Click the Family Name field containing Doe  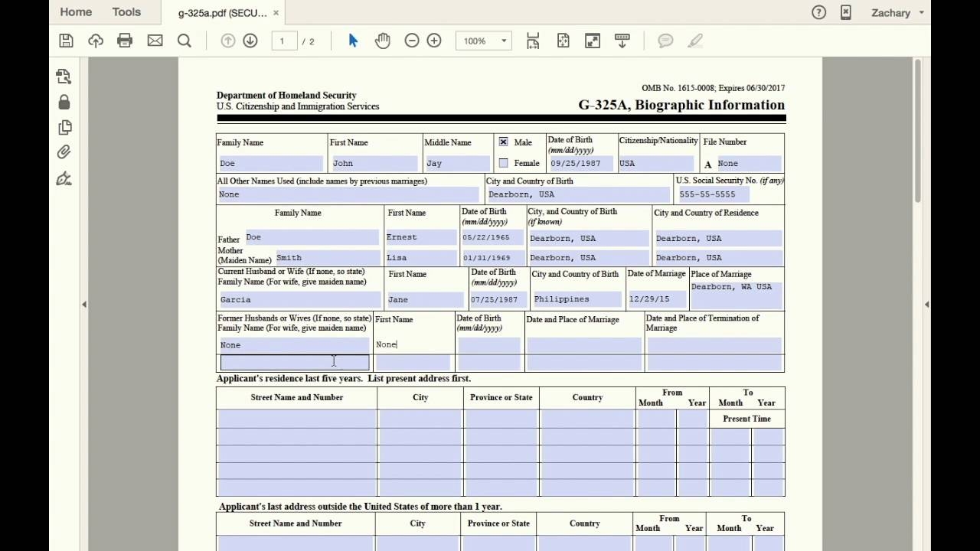click(x=271, y=163)
